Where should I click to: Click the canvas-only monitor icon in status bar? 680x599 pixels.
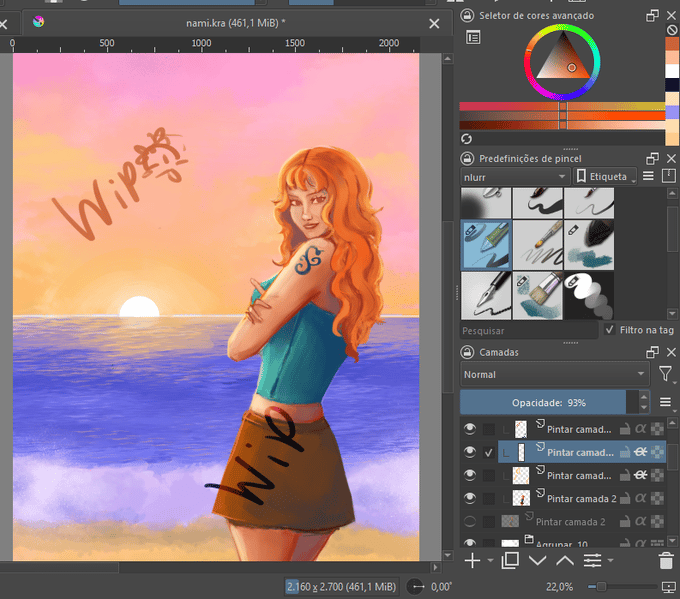pyautogui.click(x=669, y=587)
